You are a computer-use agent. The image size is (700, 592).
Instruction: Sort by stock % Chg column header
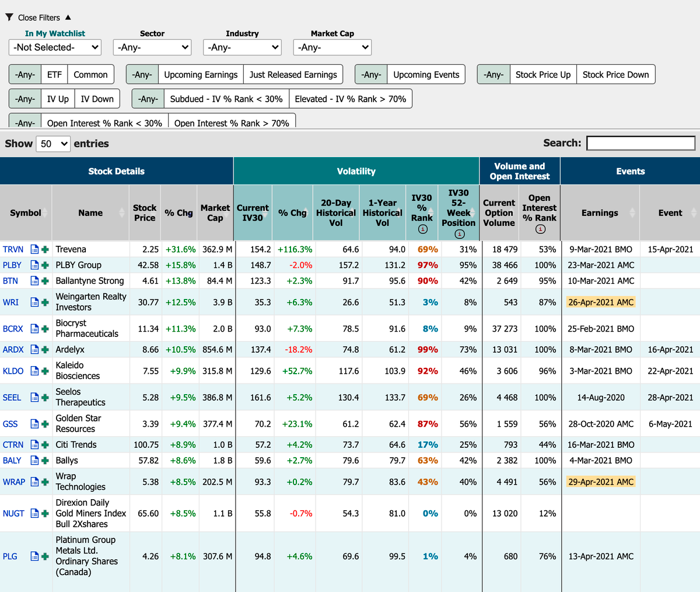(x=178, y=213)
